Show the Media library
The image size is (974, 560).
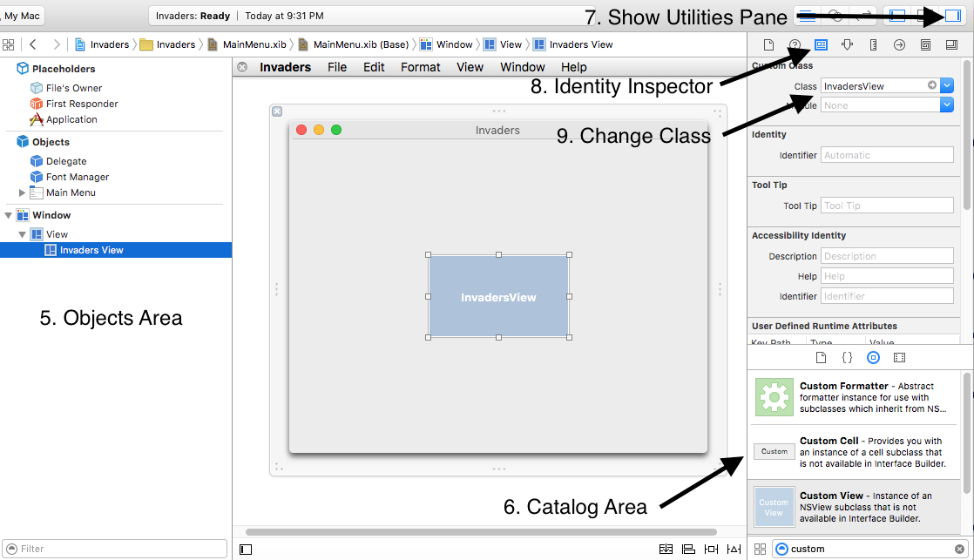tap(899, 358)
